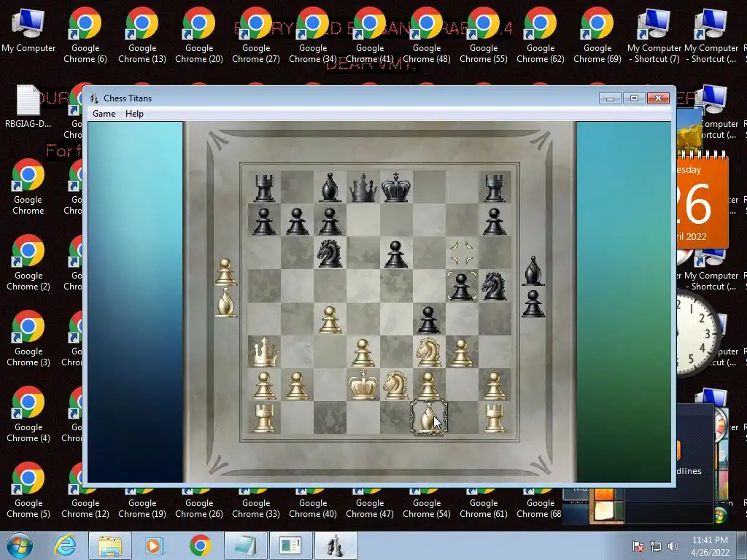Viewport: 747px width, 560px height.
Task: Select Google Chrome (6) desktop shortcut
Action: click(x=85, y=35)
